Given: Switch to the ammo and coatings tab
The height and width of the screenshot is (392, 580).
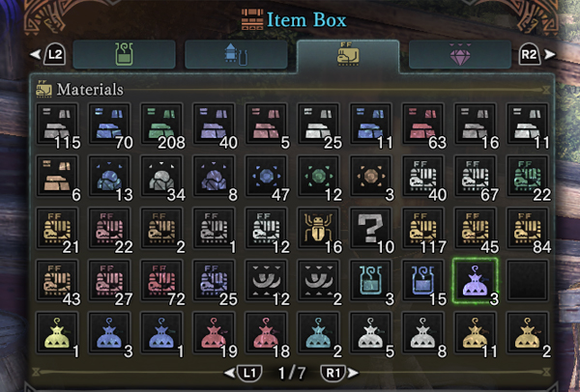Looking at the screenshot, I should tap(236, 55).
